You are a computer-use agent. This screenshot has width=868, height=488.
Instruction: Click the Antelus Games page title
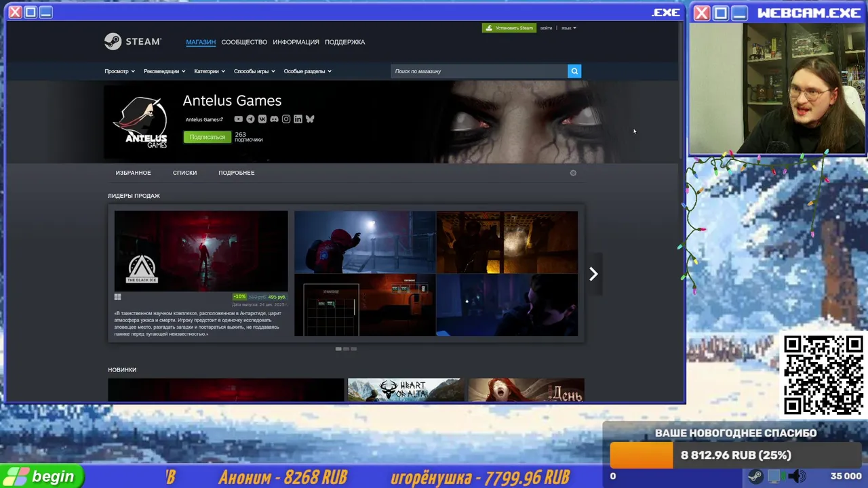point(232,100)
